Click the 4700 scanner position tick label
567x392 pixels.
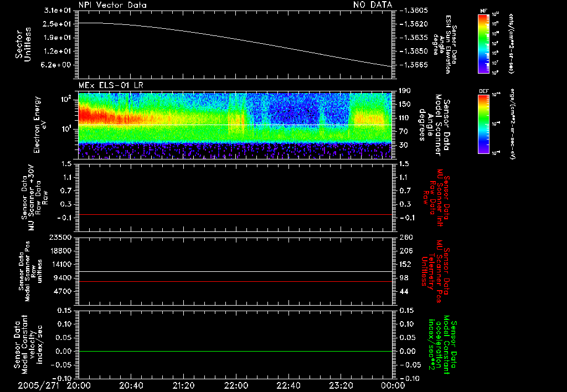63,291
